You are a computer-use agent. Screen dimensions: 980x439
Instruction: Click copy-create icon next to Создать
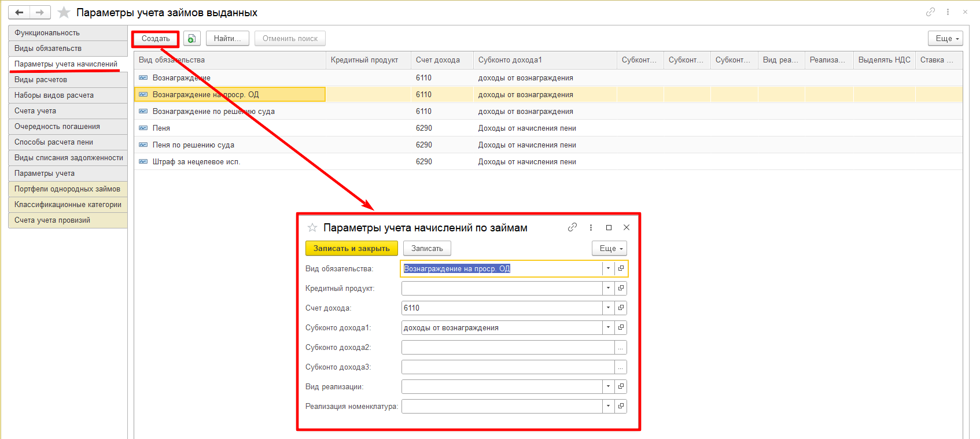(x=191, y=38)
